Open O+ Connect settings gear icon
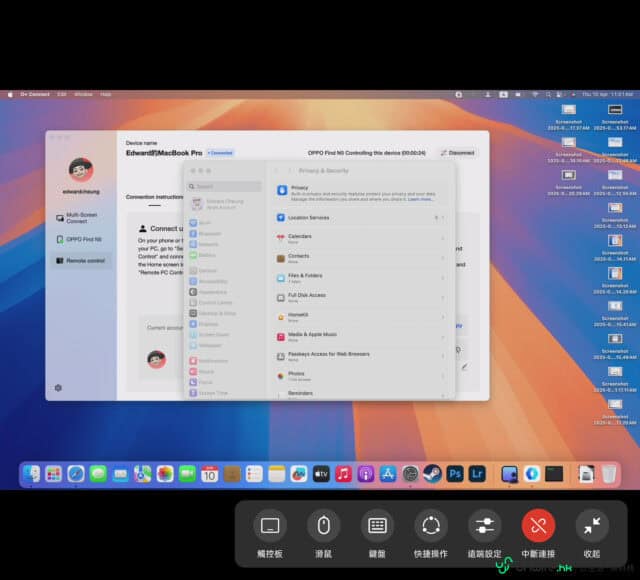The image size is (640, 580). pos(58,387)
